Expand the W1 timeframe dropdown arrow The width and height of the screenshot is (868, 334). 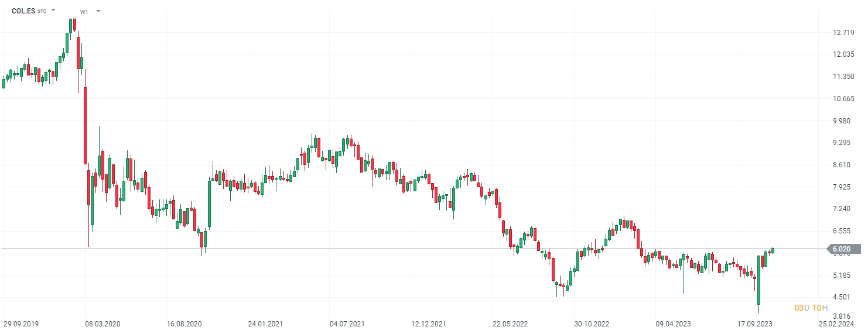pos(98,11)
